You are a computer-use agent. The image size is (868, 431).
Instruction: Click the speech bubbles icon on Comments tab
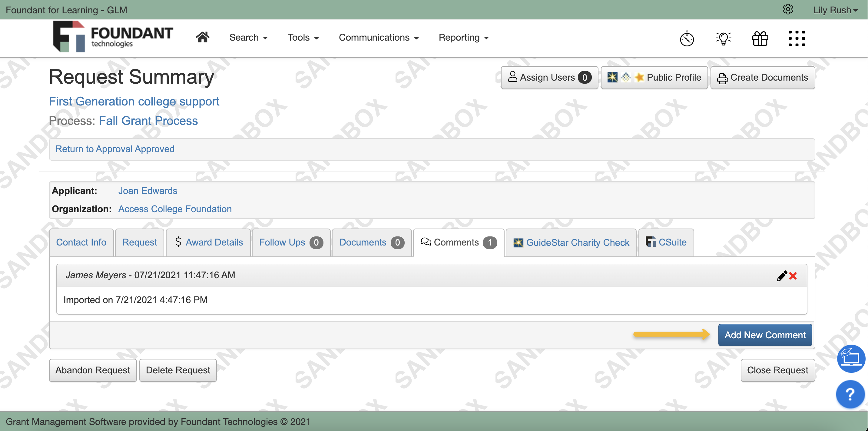[x=426, y=242]
